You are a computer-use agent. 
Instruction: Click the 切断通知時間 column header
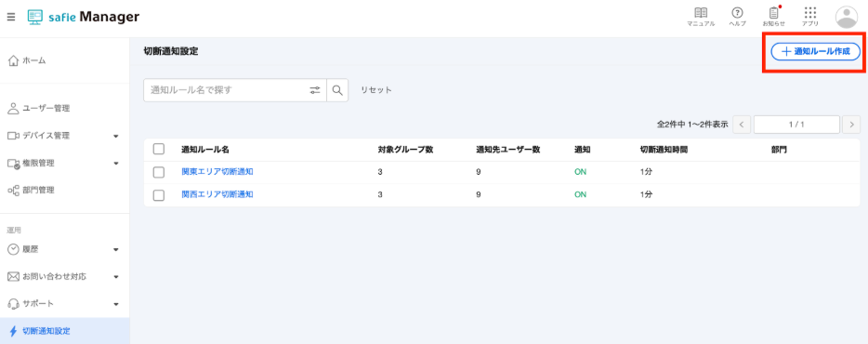point(664,150)
